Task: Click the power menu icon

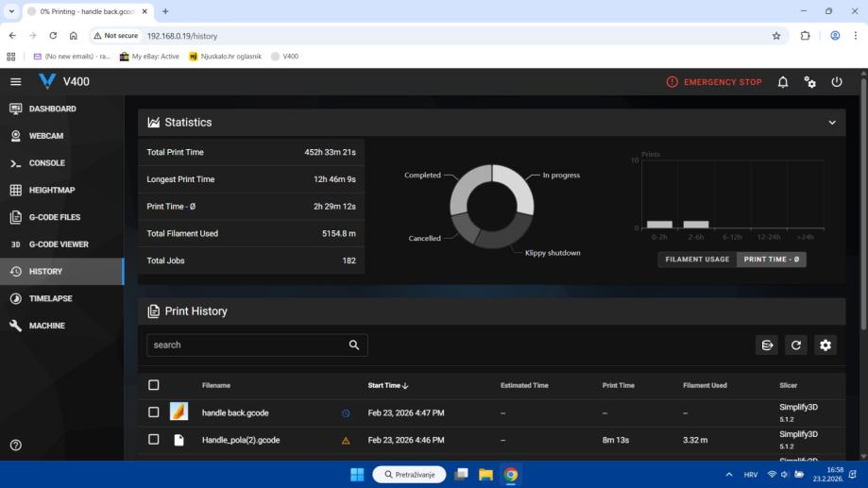Action: [837, 82]
